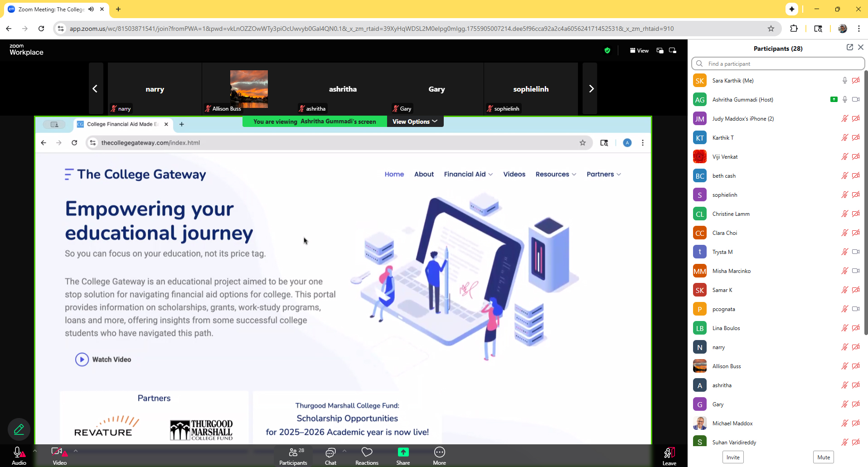Click the green Share screen icon
The image size is (868, 467).
pos(403,452)
